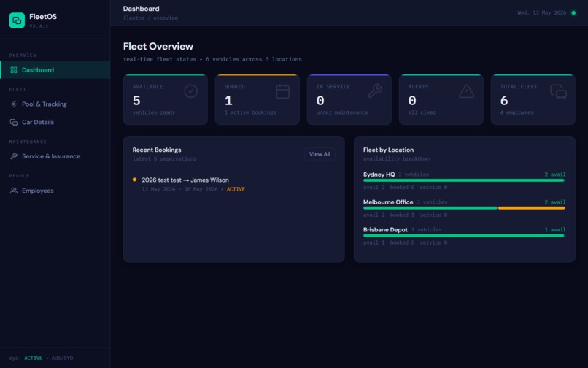The image size is (588, 368).
Task: Click the '1 avail' label for Brisbane Depot
Action: [x=554, y=229]
